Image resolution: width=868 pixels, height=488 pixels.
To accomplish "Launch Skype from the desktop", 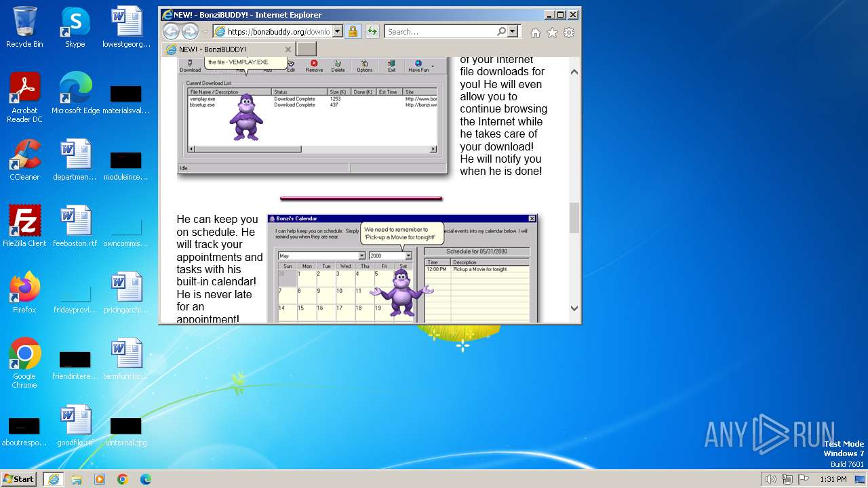I will click(x=75, y=27).
